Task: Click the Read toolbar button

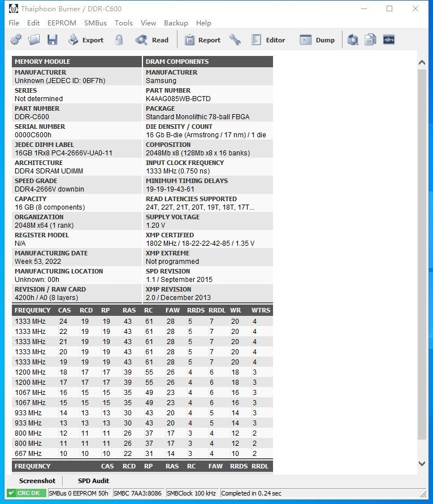Action: (152, 40)
